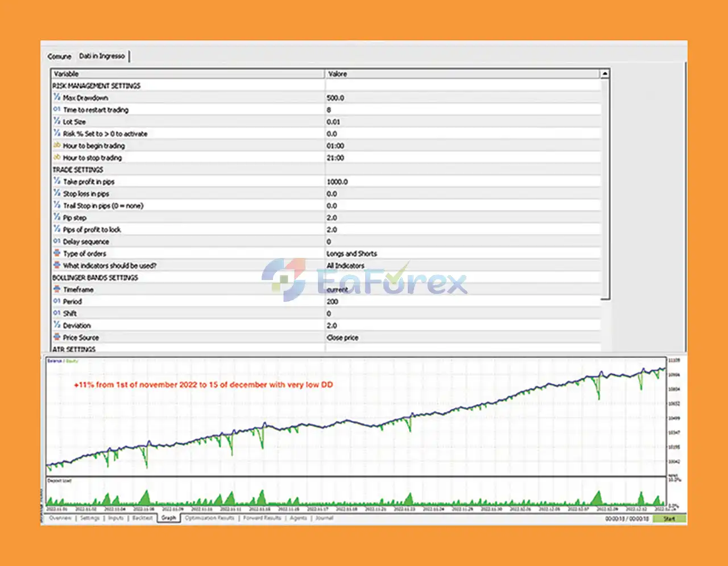Screen dimensions: 728x566
Task: Open the Journal tab
Action: [324, 518]
